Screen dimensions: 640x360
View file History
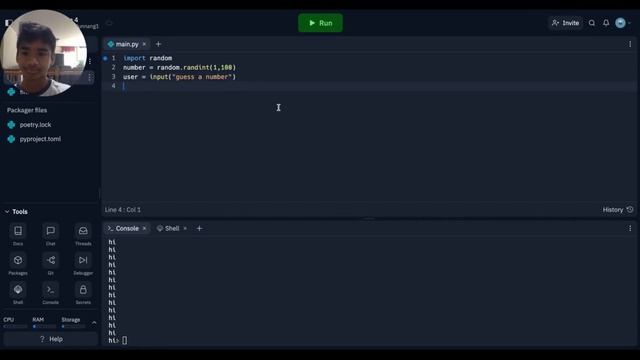click(x=618, y=209)
